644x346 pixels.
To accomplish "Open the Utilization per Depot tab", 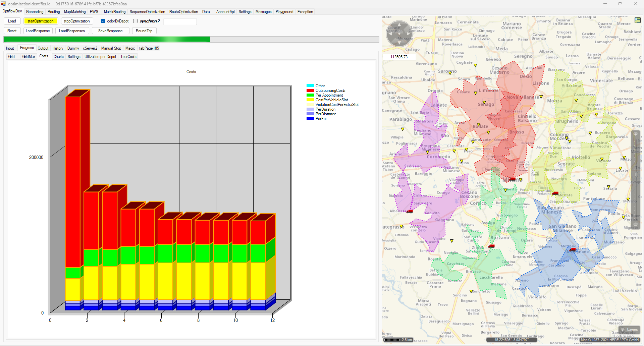I will pyautogui.click(x=100, y=57).
